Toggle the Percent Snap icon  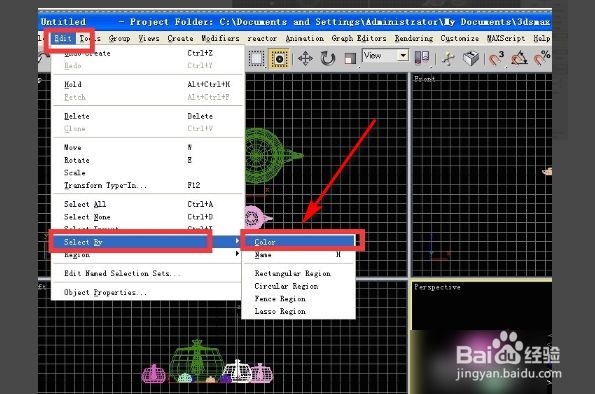pos(542,58)
